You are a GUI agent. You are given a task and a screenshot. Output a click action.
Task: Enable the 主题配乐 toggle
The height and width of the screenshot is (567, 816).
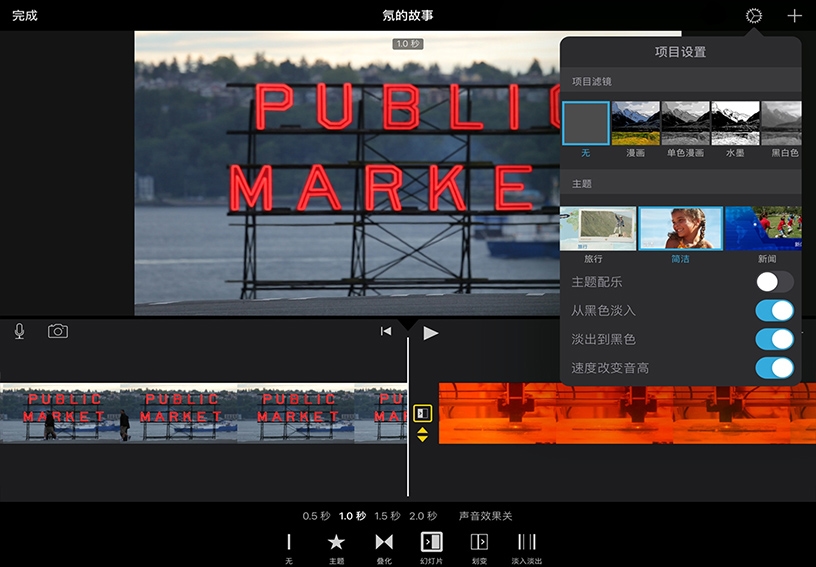point(775,282)
